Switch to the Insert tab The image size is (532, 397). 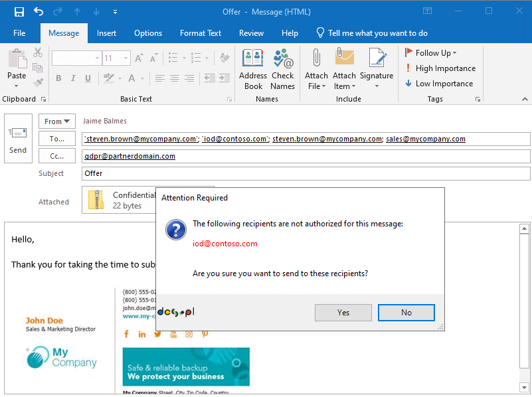[106, 33]
